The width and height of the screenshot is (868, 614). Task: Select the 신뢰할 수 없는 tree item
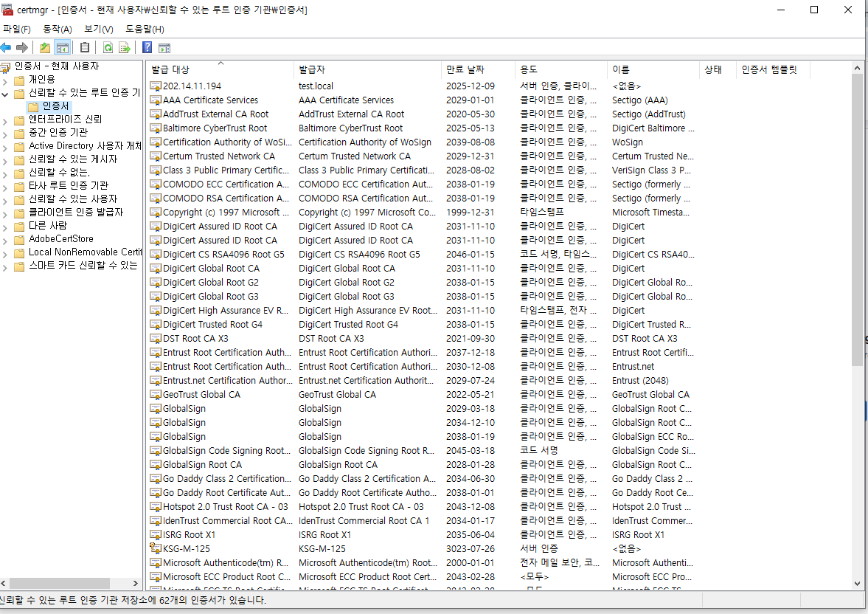click(59, 173)
